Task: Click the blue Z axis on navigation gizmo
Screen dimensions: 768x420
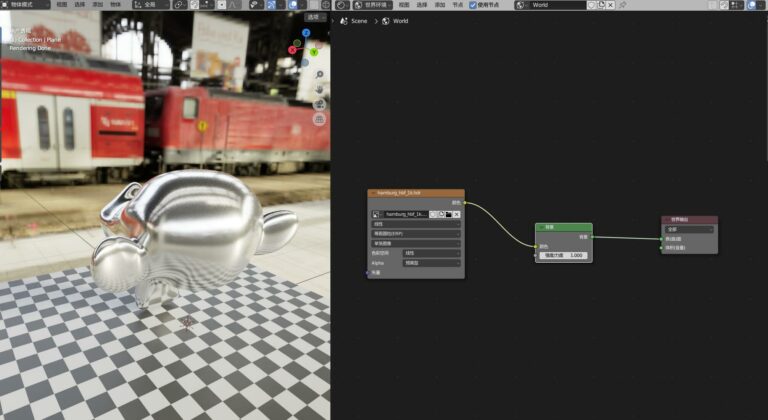Action: click(306, 33)
